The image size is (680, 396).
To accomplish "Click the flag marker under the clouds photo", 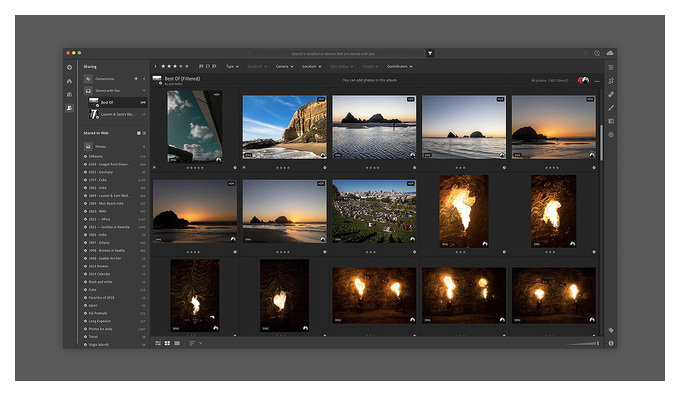I will click(x=155, y=167).
